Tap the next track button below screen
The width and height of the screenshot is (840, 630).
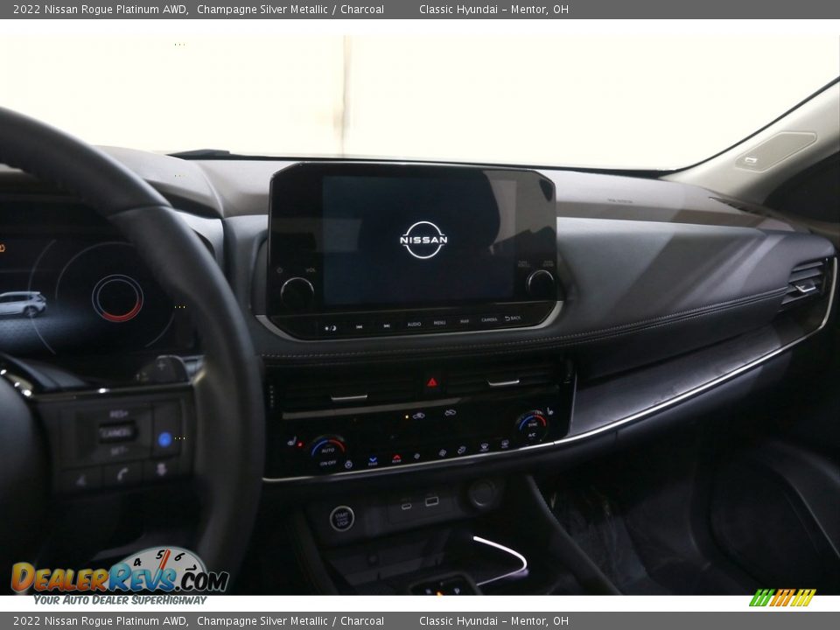(386, 325)
